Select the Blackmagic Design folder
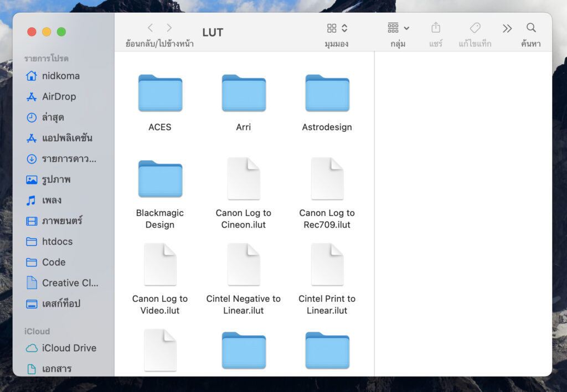The width and height of the screenshot is (567, 392). 160,179
